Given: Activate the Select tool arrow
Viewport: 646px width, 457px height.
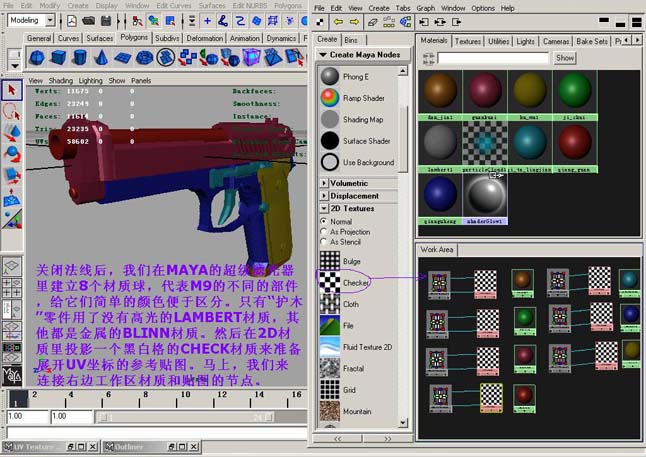Looking at the screenshot, I should click(x=12, y=90).
